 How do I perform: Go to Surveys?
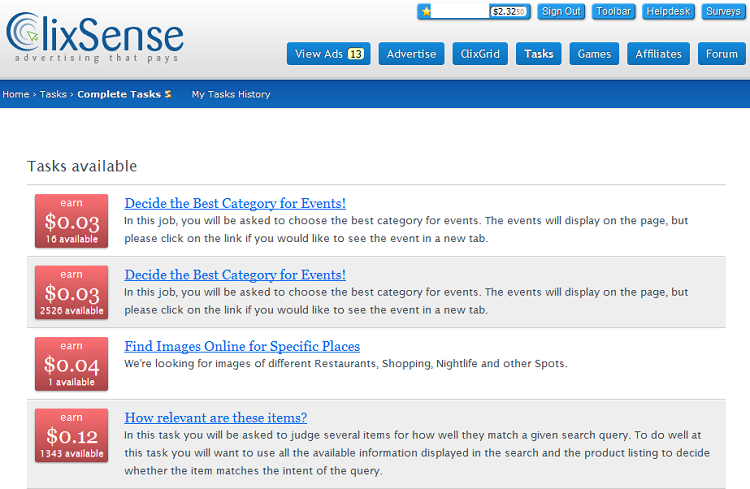pos(723,11)
